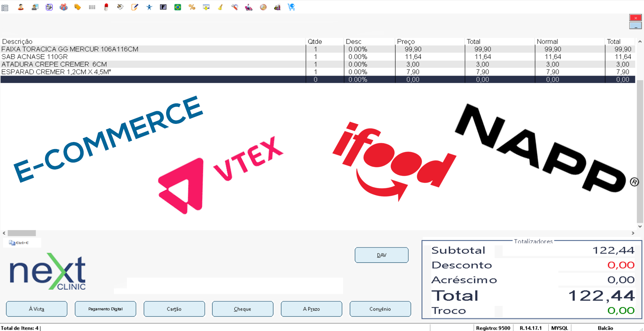Click the round clock icon
The width and height of the screenshot is (644, 331).
tap(263, 7)
